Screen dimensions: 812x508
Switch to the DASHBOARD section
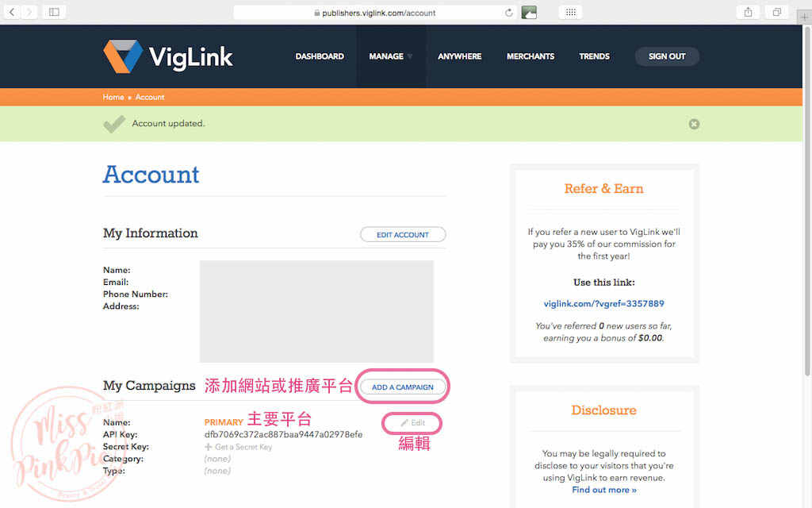point(320,56)
